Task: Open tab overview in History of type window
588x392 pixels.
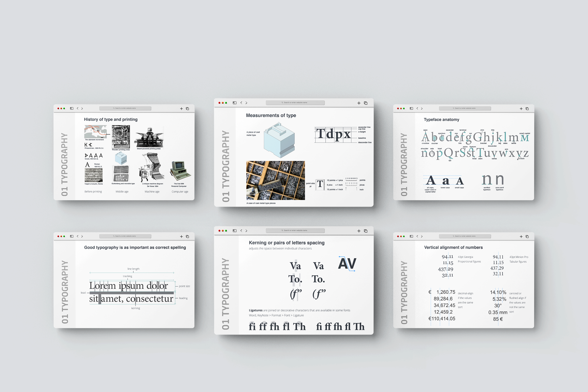Action: pyautogui.click(x=187, y=109)
